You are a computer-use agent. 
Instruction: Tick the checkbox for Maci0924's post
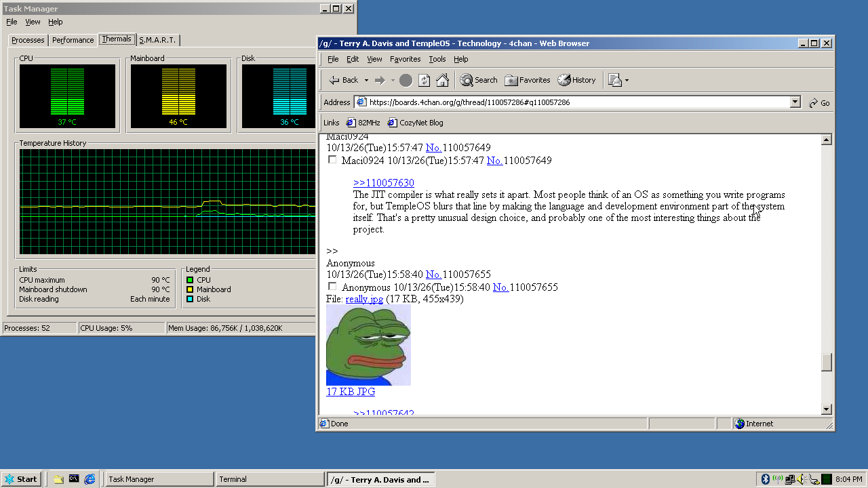pyautogui.click(x=332, y=160)
